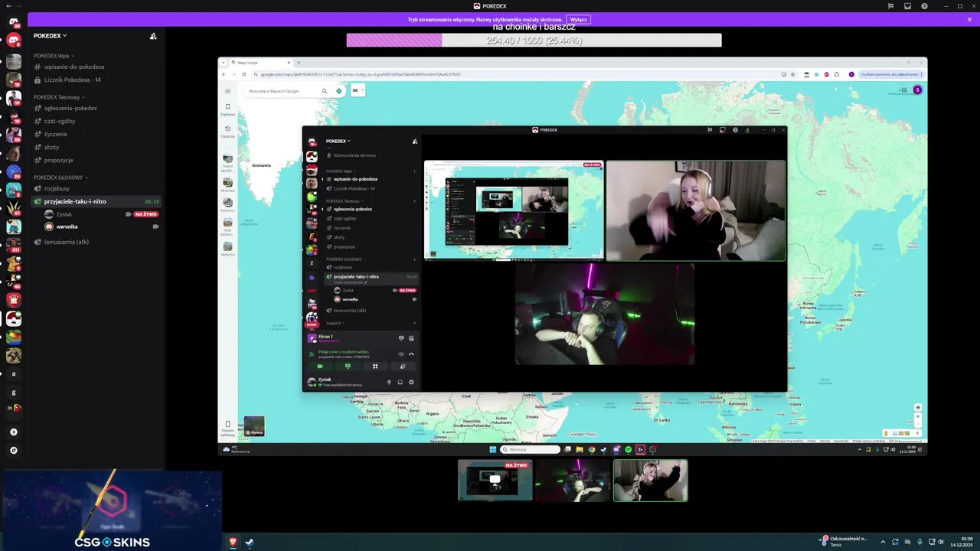Screen dimensions: 980x551
Task: Toggle screen share button in the streamed Discord
Action: point(348,366)
